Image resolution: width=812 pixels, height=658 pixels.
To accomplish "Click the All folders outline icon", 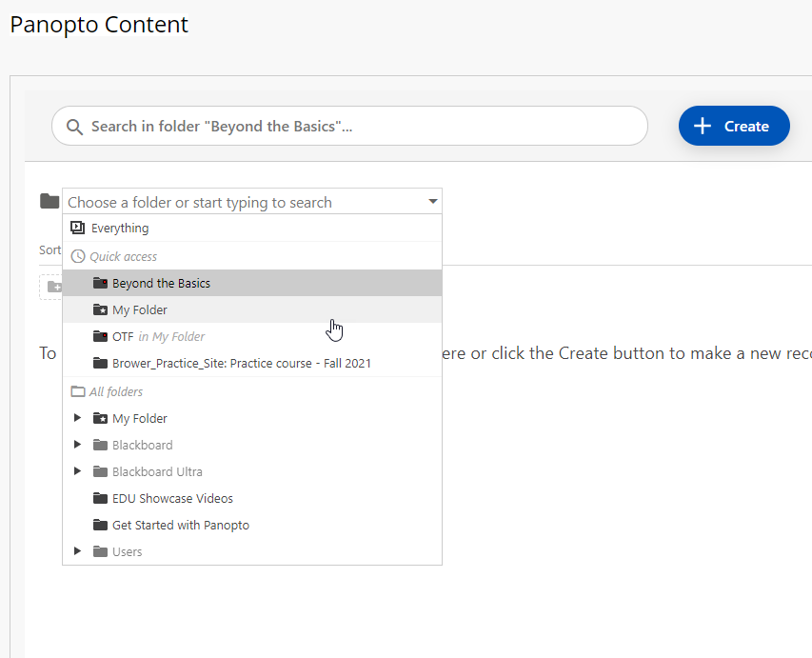I will pyautogui.click(x=78, y=391).
